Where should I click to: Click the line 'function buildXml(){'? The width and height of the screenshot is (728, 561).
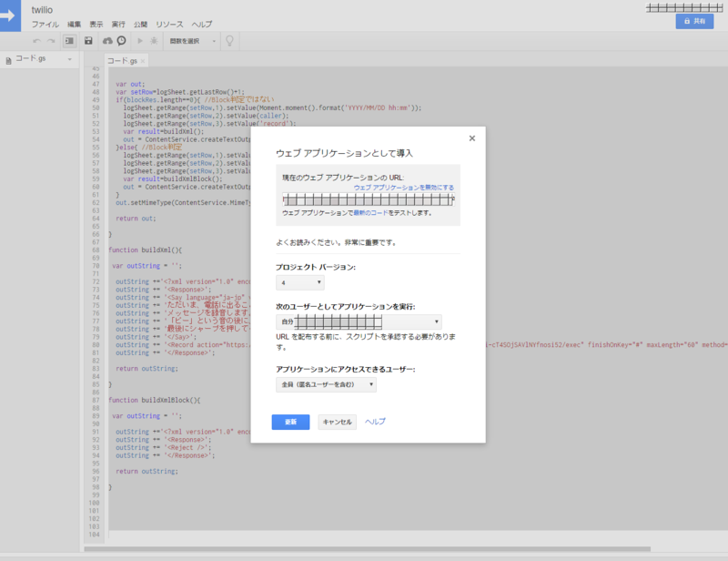click(x=146, y=250)
